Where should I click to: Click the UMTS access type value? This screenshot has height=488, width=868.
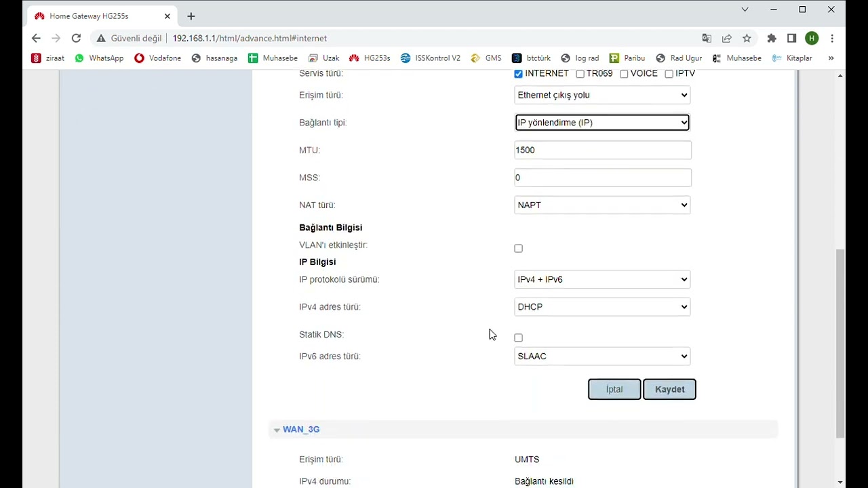(x=527, y=460)
